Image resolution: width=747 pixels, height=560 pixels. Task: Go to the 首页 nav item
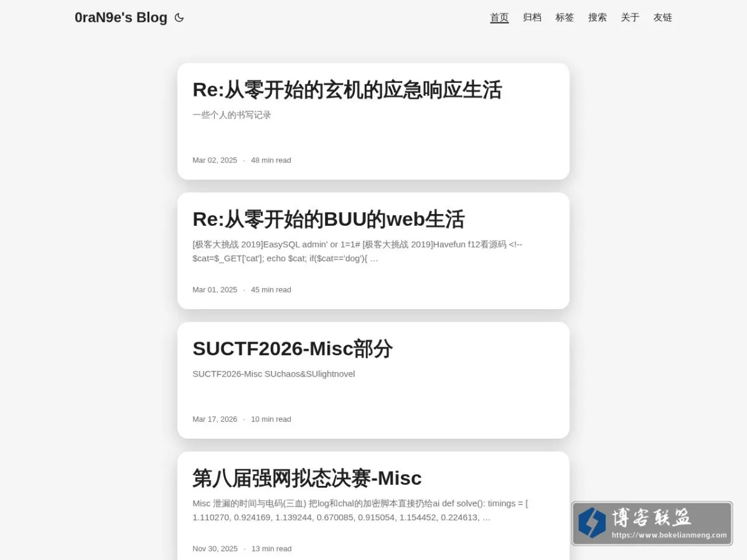(x=499, y=17)
